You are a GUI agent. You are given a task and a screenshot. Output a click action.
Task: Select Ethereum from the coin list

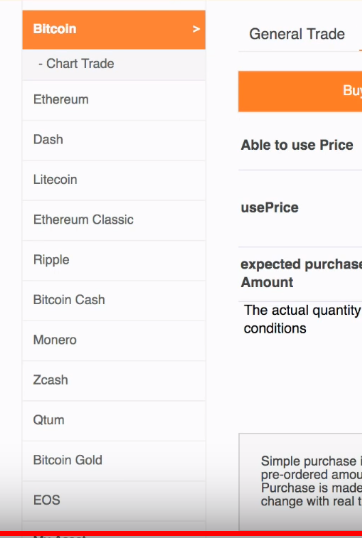(114, 100)
